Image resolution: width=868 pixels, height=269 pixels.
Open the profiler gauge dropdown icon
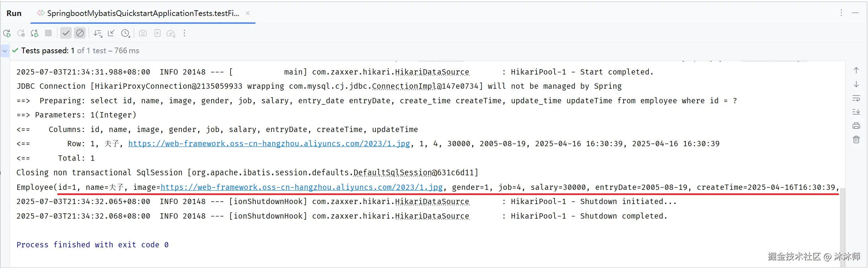(x=171, y=33)
